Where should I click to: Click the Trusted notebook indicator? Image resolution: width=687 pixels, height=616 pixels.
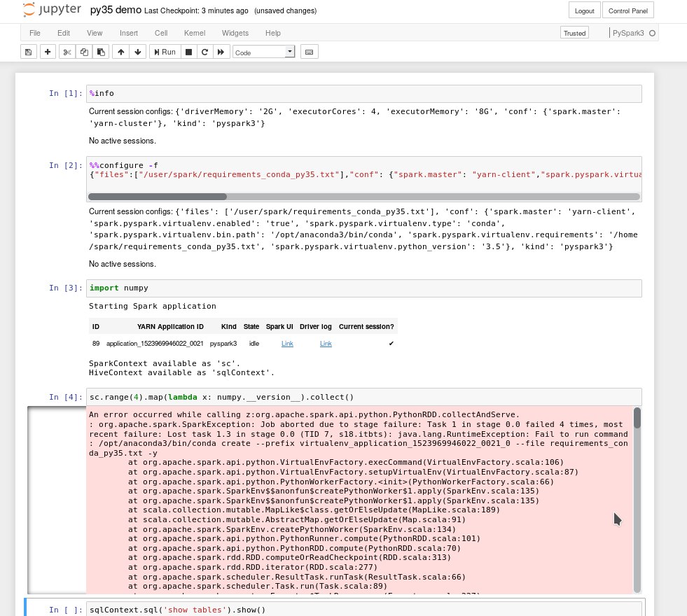[x=574, y=33]
